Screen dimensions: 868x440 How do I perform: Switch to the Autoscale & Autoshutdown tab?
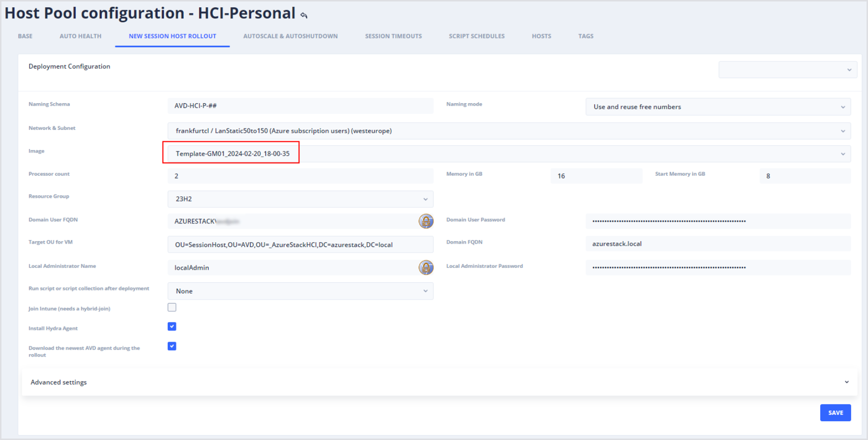tap(290, 36)
